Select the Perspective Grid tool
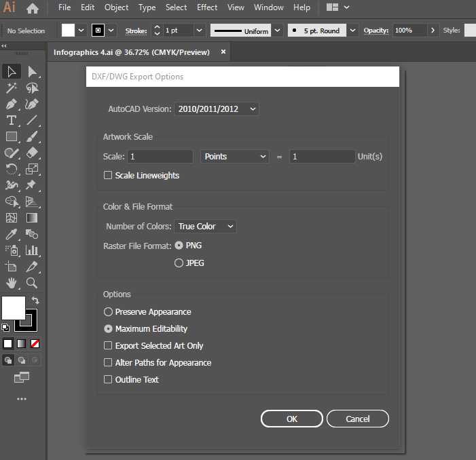476x460 pixels. (32, 202)
